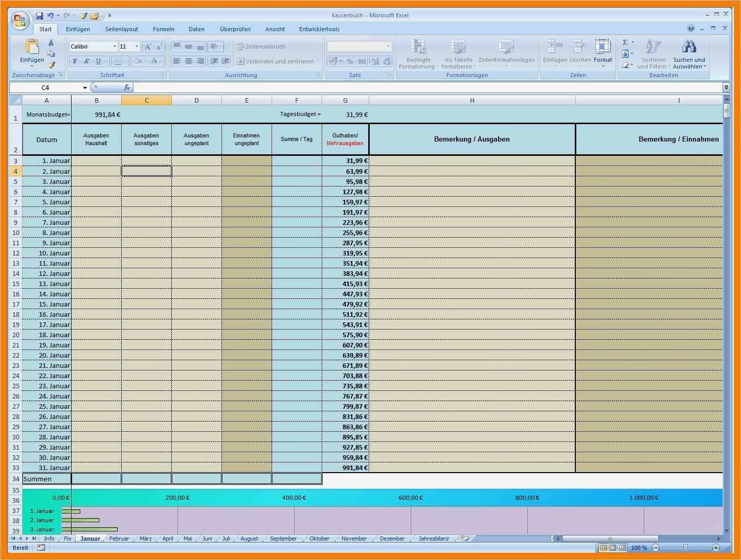Image resolution: width=741 pixels, height=560 pixels.
Task: Toggle bottom vertical alignment
Action: pos(200,46)
